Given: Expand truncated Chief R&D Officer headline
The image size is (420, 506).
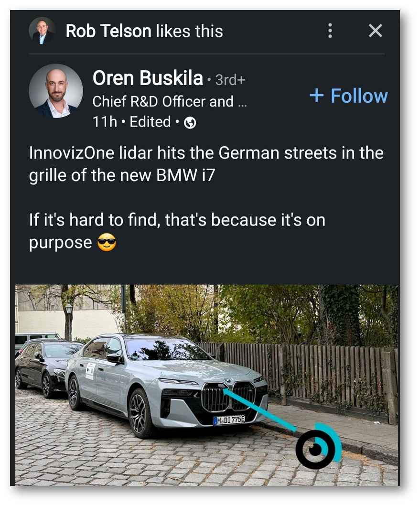Looking at the screenshot, I should click(x=170, y=102).
